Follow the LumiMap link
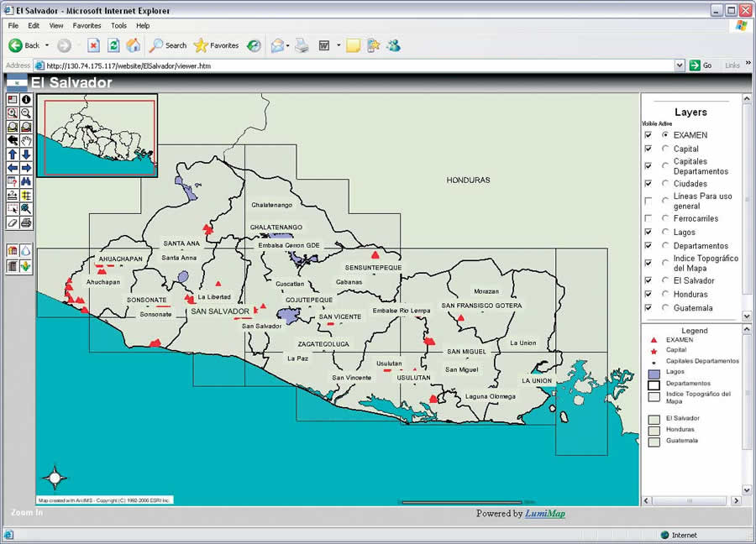This screenshot has height=544, width=756. [x=545, y=514]
